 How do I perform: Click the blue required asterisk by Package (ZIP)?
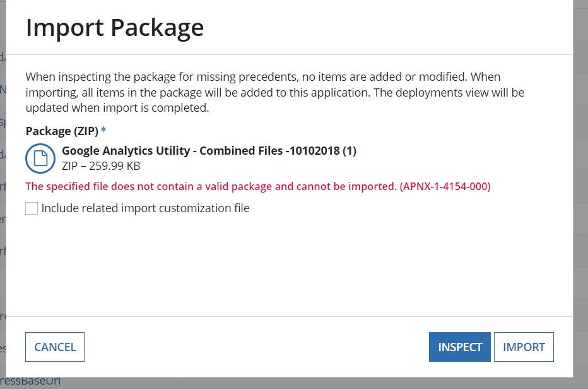click(103, 130)
